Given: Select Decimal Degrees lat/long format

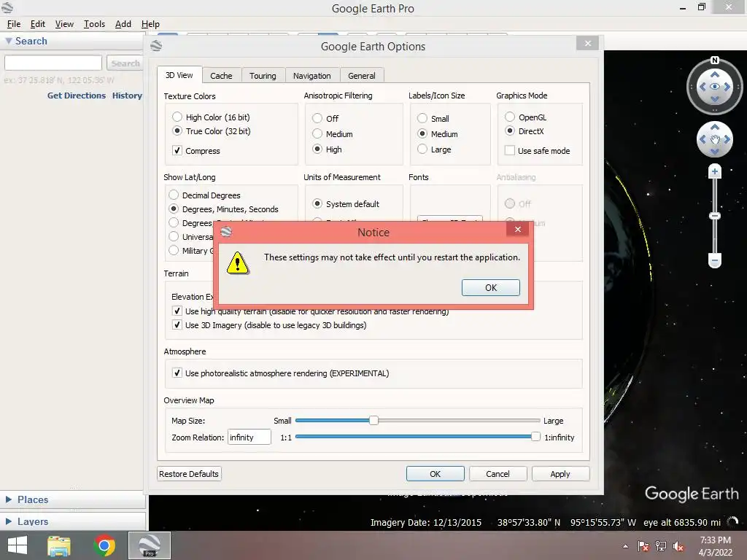Looking at the screenshot, I should coord(174,195).
